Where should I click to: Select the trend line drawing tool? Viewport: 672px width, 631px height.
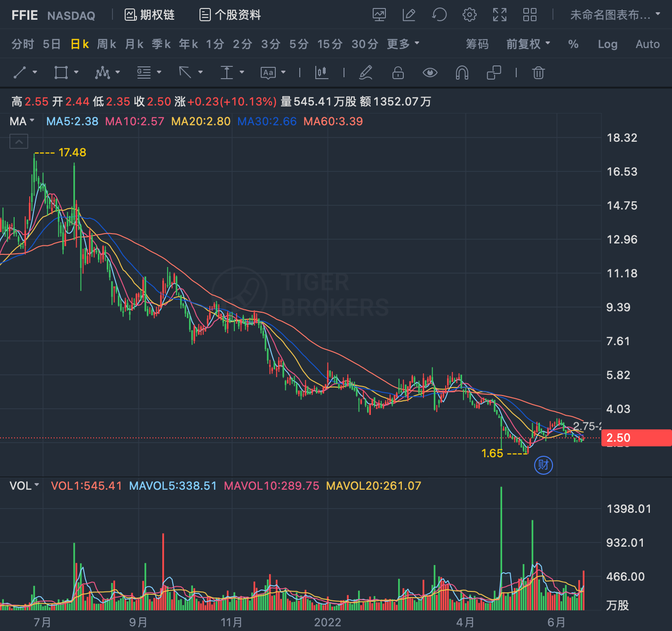click(20, 73)
